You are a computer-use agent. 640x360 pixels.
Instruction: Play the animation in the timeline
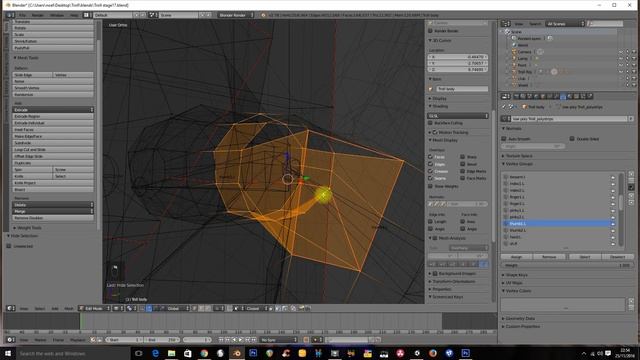click(241, 340)
